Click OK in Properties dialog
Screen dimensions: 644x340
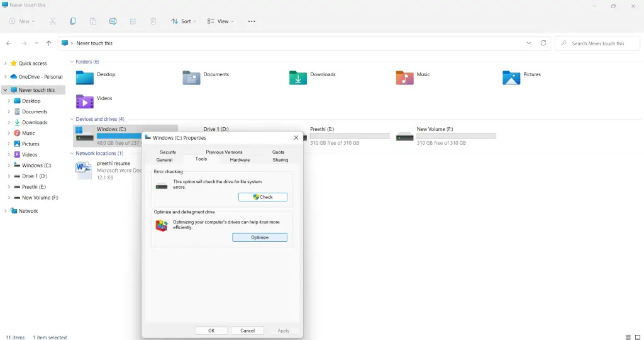211,331
